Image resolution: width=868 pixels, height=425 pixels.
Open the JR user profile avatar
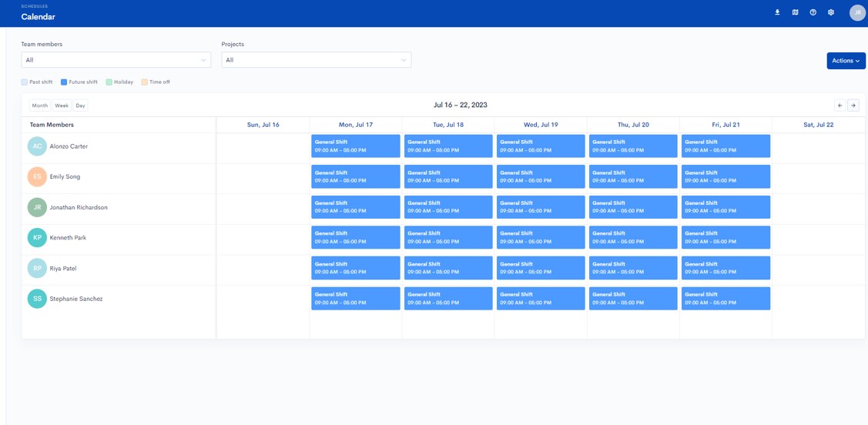[857, 12]
